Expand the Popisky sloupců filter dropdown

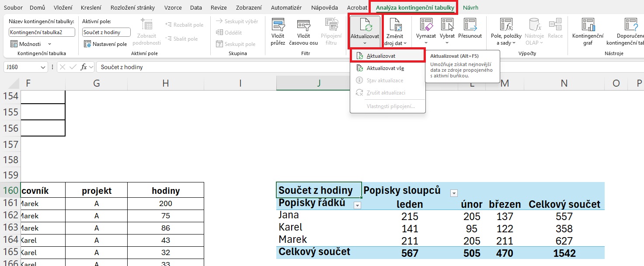454,193
